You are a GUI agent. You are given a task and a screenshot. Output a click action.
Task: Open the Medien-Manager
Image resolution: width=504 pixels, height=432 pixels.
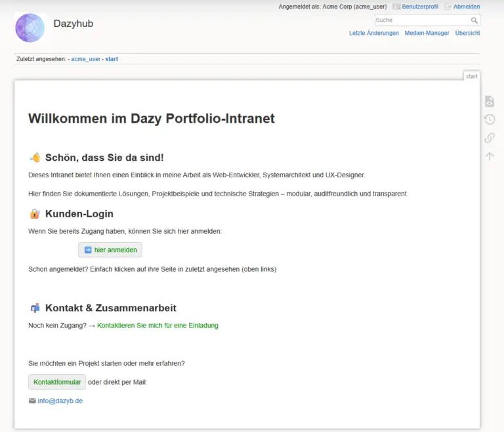tap(427, 33)
